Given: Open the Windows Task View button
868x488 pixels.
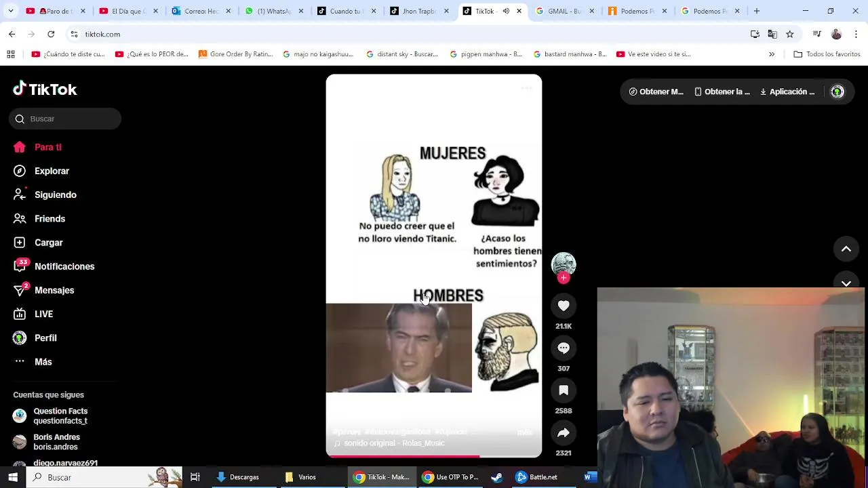Looking at the screenshot, I should (x=195, y=477).
